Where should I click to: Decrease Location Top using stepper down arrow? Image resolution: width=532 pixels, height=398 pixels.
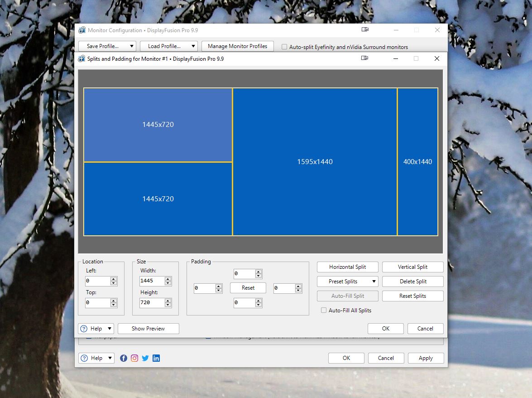114,305
